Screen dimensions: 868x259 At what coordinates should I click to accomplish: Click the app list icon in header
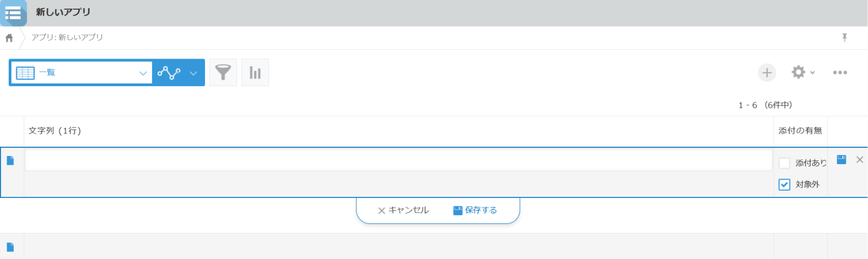pyautogui.click(x=13, y=12)
